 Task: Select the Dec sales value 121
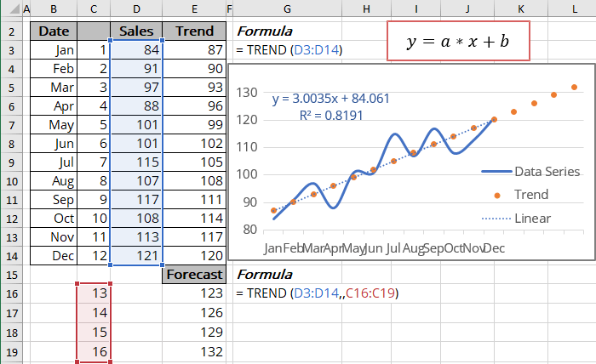pos(136,256)
